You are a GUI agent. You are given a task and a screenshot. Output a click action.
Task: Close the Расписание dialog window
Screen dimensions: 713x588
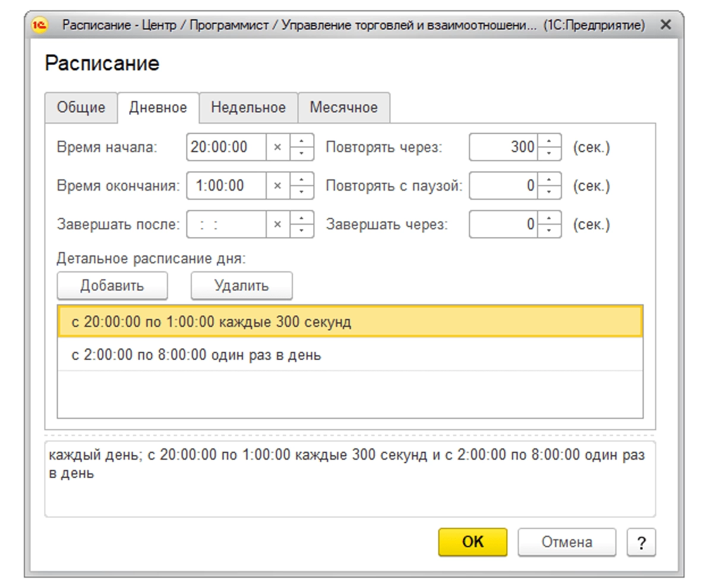tap(666, 25)
